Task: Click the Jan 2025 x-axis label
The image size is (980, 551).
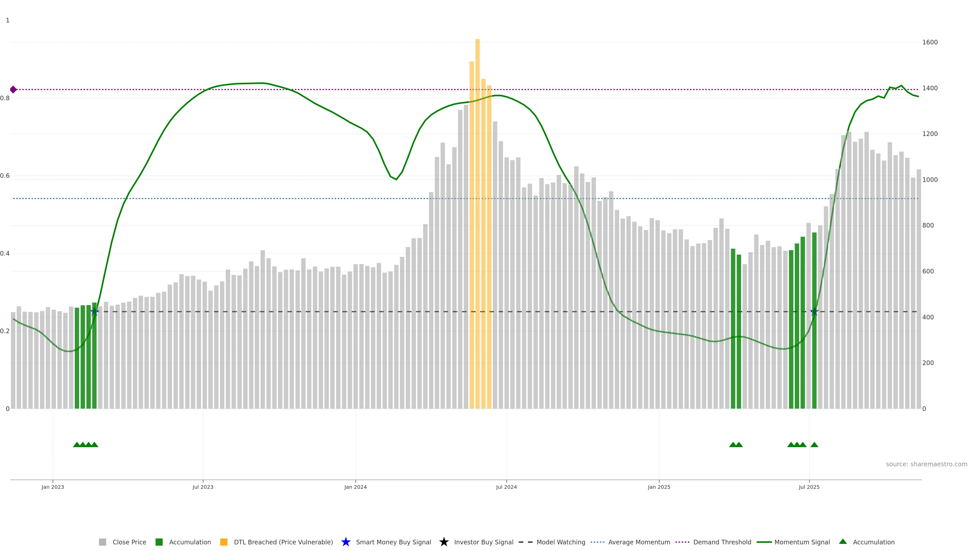Action: [x=659, y=487]
